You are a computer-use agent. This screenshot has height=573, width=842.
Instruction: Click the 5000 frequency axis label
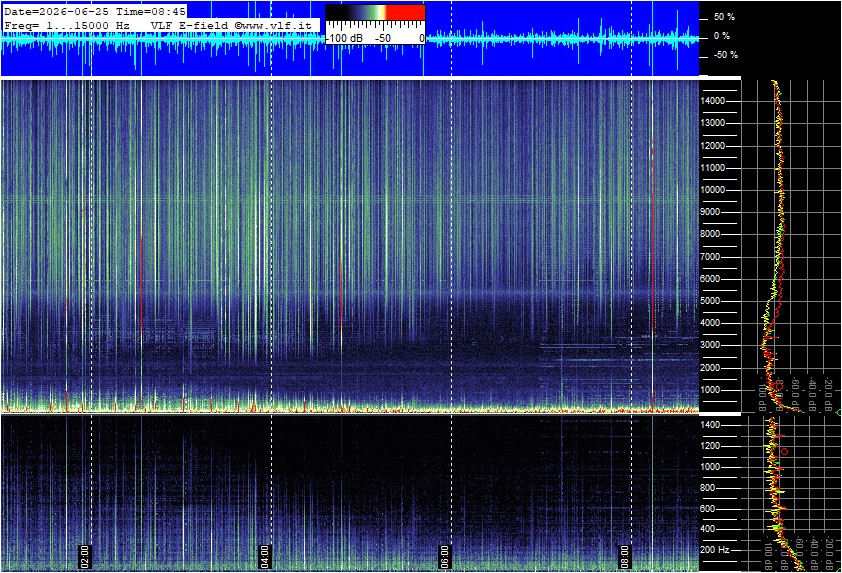[x=710, y=301]
